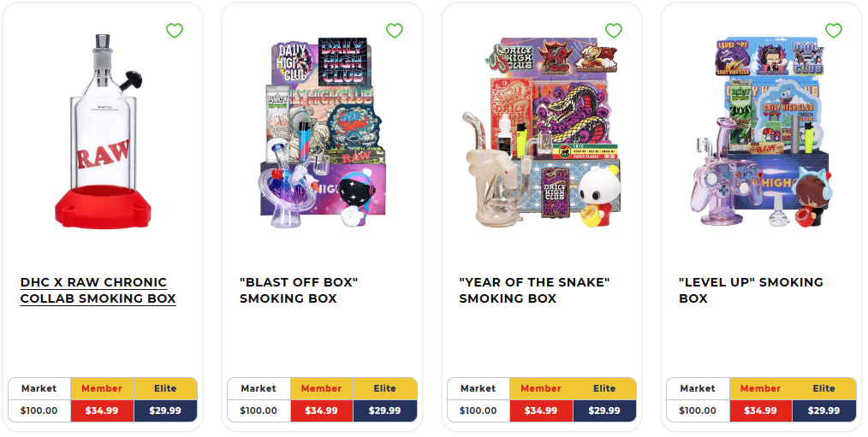Viewport: 868px width, 437px height.
Task: Favorite the DHC x RAW Chronic Collab box
Action: tap(175, 31)
